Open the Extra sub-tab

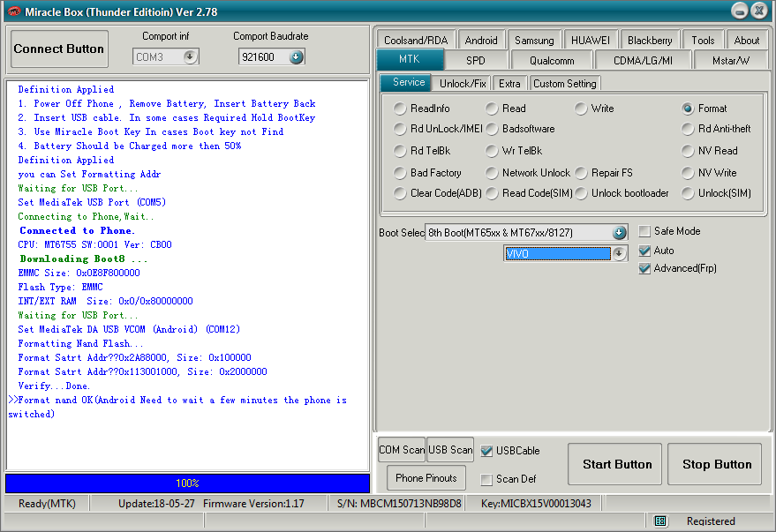coord(509,84)
